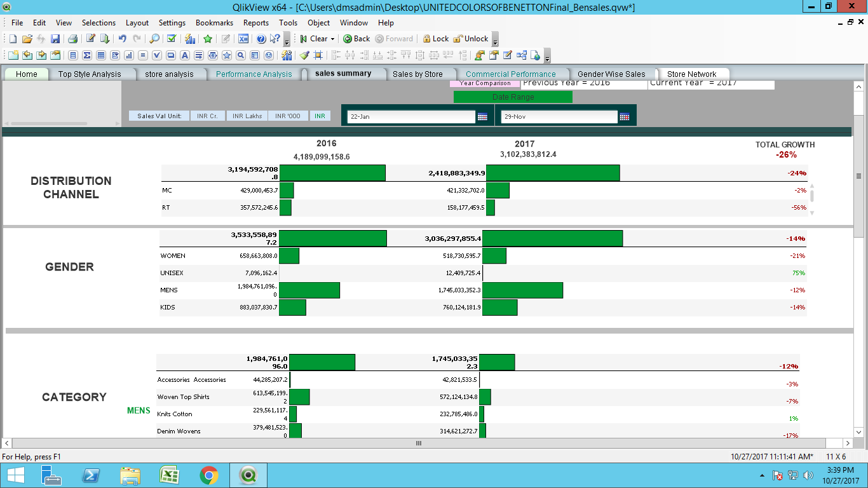The height and width of the screenshot is (488, 868).
Task: Create a Statistics Box sigma object
Action: tap(87, 55)
